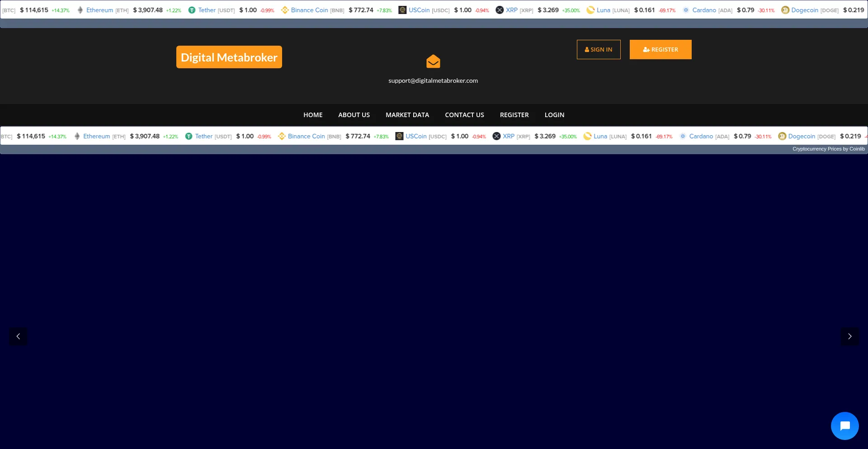The image size is (868, 449).
Task: Click Cryptocurrency Prices by Coinlib link
Action: coord(828,149)
